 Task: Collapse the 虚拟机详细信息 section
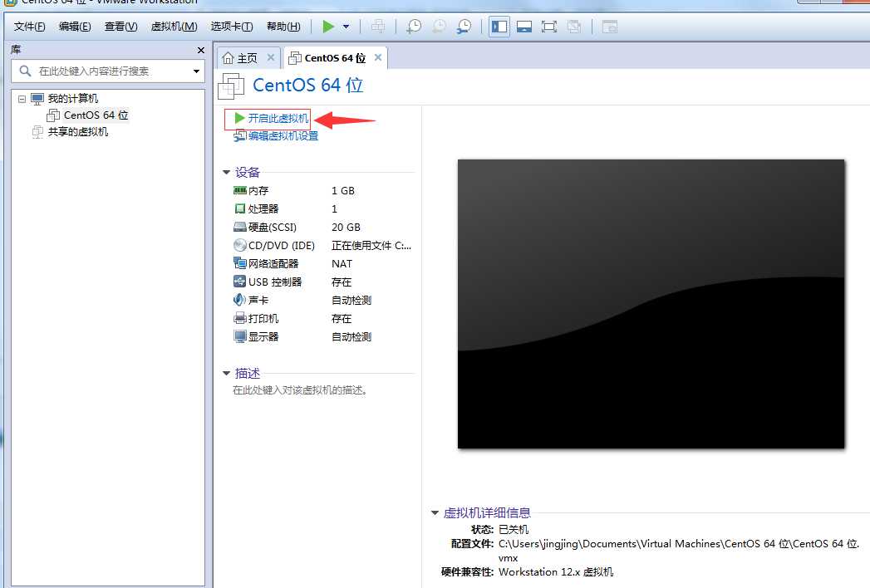(435, 513)
